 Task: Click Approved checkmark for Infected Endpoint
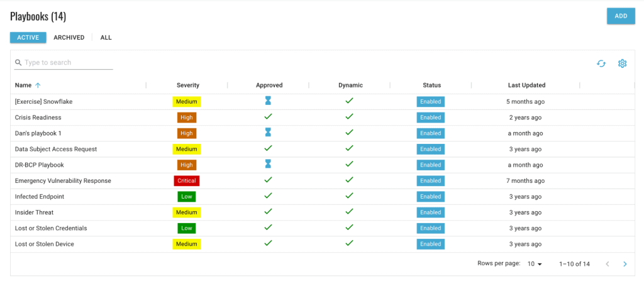pos(268,196)
